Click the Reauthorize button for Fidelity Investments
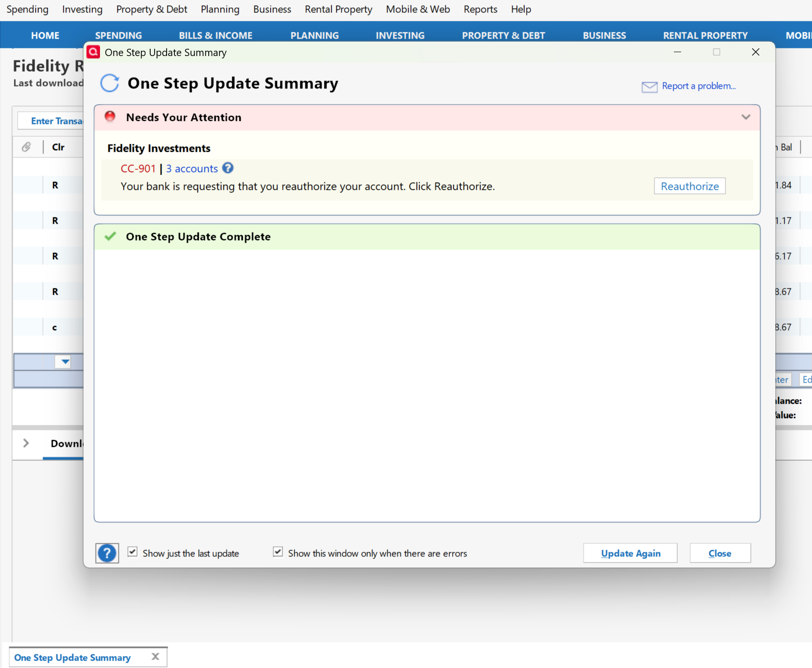 point(690,186)
